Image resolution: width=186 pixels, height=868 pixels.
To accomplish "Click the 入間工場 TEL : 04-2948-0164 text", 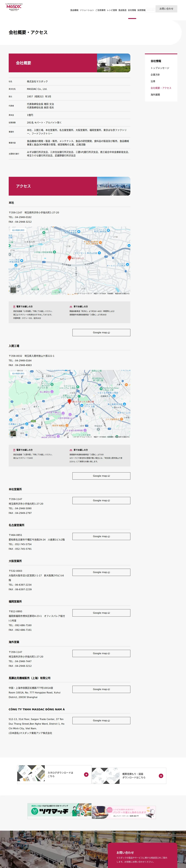I will click(20, 361).
